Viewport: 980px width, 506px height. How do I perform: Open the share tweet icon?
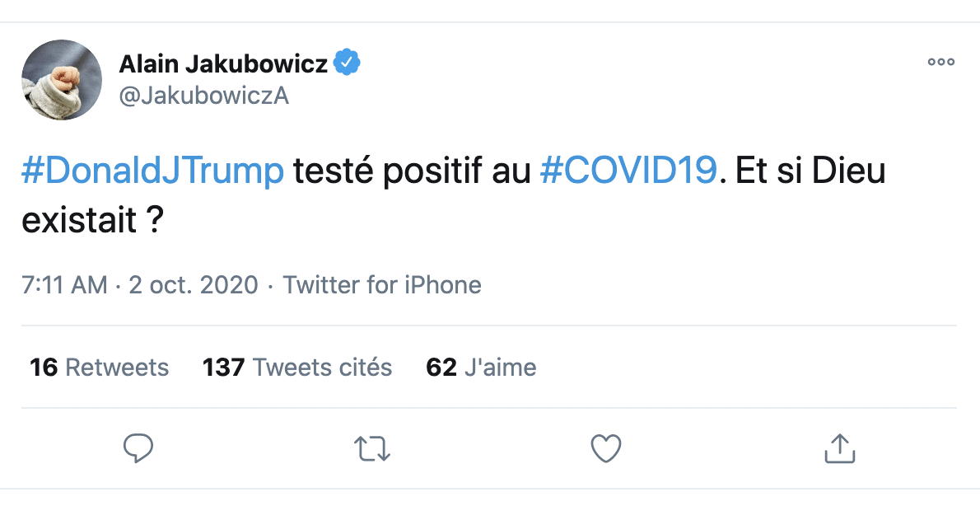click(839, 448)
